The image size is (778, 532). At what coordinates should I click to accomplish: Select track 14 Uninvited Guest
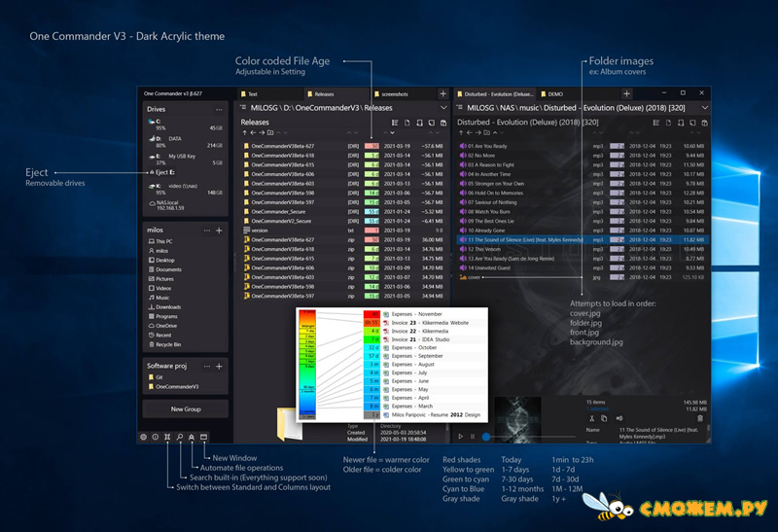(583, 268)
